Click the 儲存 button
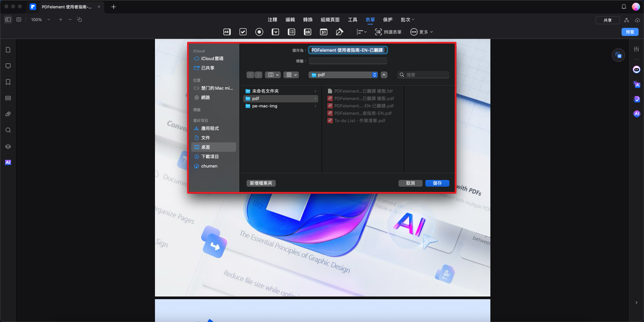644x322 pixels. 437,183
